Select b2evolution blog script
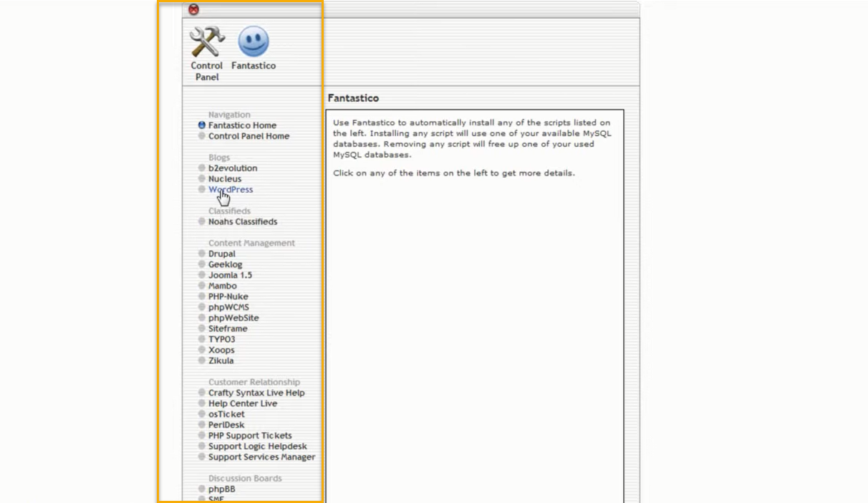The height and width of the screenshot is (503, 868). click(x=233, y=168)
